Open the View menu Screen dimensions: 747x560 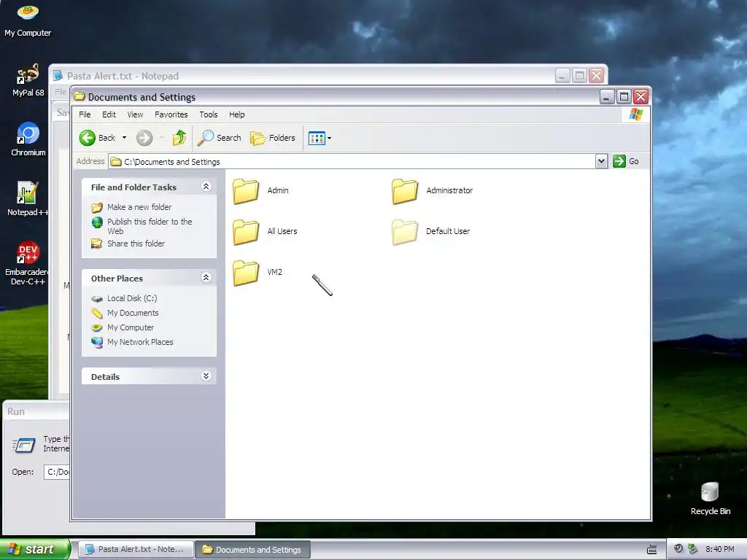135,114
